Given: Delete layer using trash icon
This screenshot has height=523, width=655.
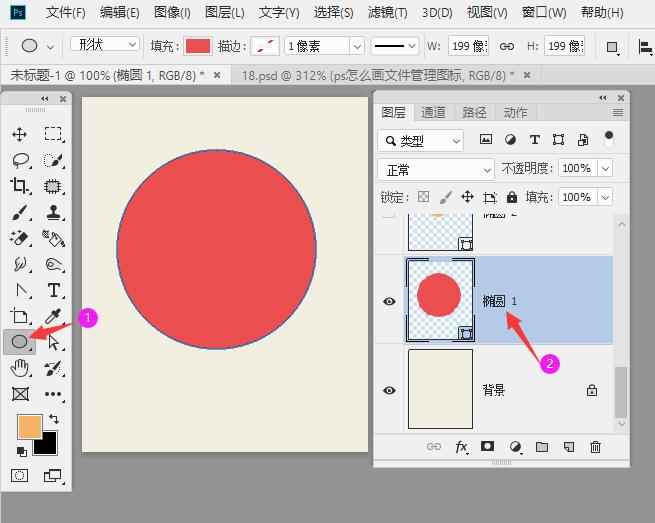Looking at the screenshot, I should click(596, 447).
